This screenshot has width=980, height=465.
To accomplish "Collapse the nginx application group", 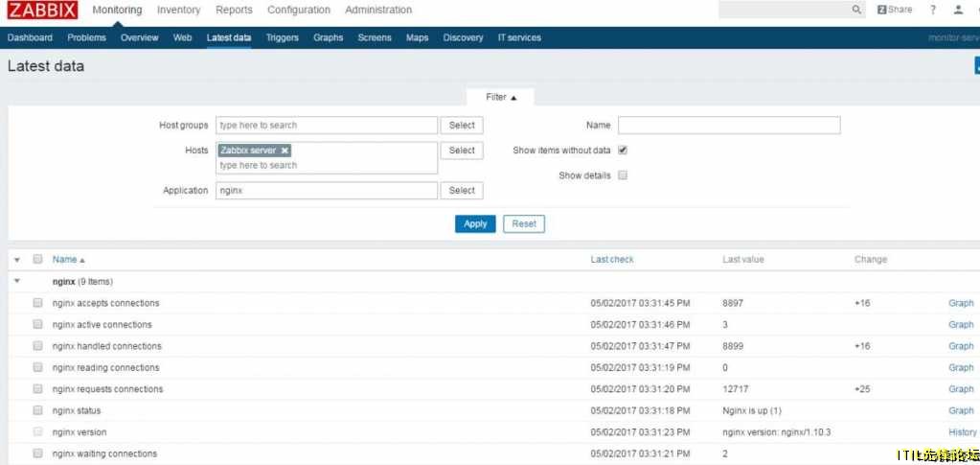I will (x=17, y=281).
